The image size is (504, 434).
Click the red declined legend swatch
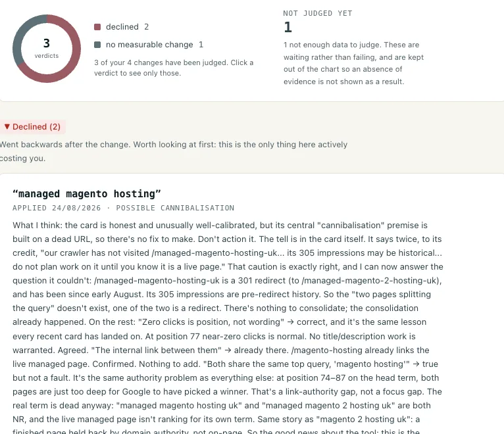tap(97, 27)
